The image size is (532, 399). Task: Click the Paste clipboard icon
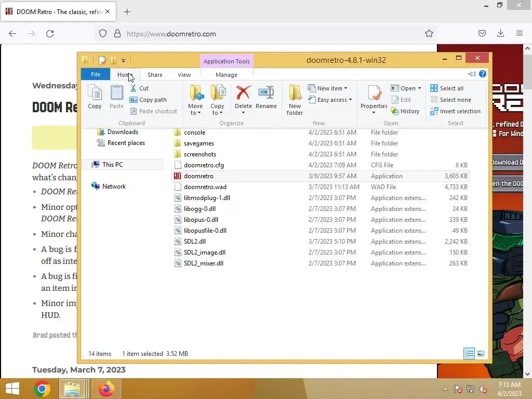(x=116, y=97)
